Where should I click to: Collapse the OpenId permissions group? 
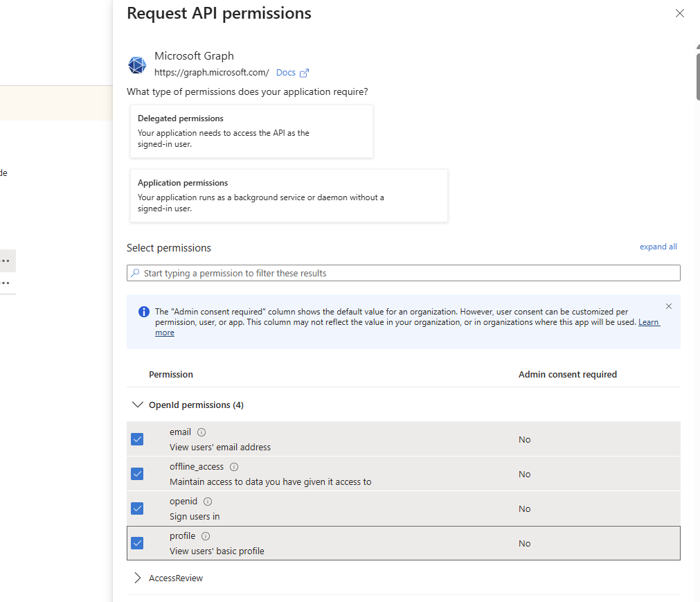pyautogui.click(x=138, y=405)
